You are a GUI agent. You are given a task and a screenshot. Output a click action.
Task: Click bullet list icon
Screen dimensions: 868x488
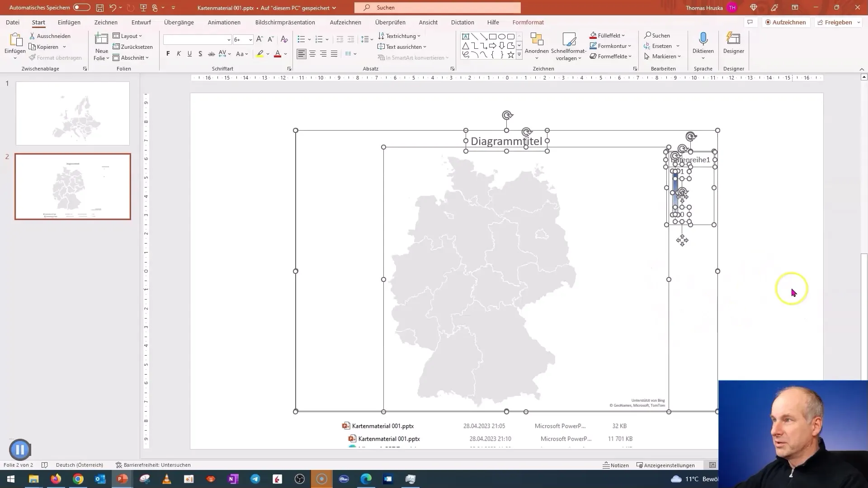click(x=301, y=39)
